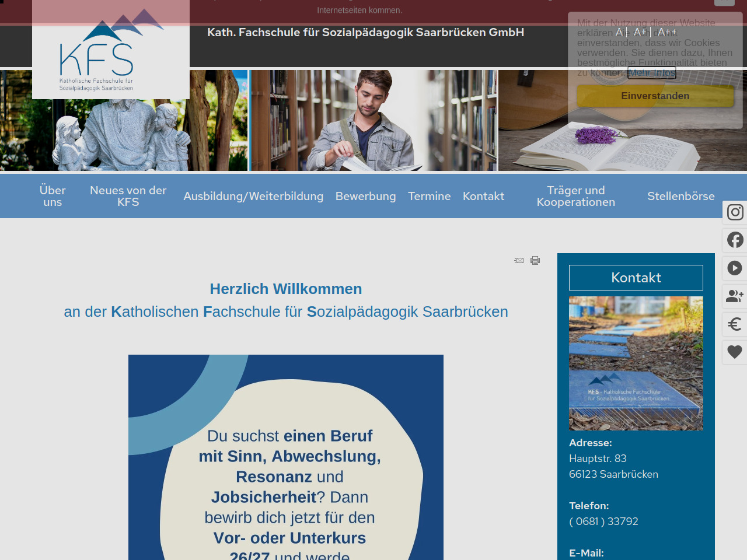Click the stepping-stone path photo in Kontakt box
Image resolution: width=747 pixels, height=560 pixels.
click(636, 363)
